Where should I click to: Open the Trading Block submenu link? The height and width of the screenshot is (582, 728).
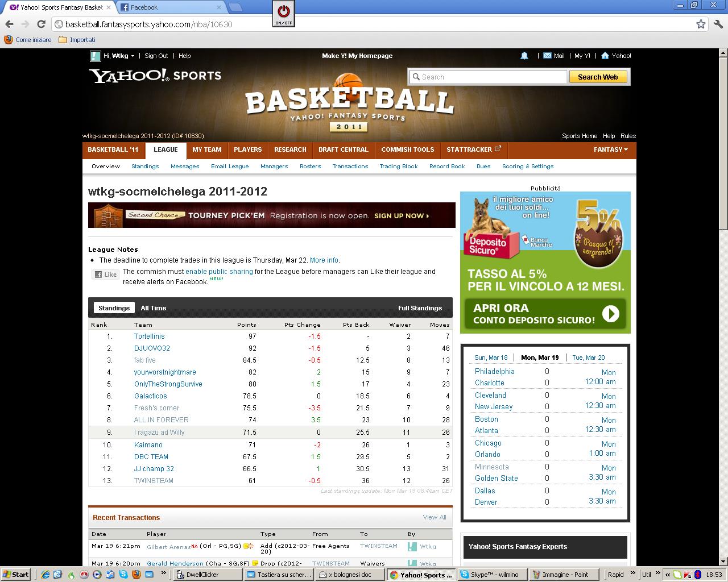[x=398, y=167]
